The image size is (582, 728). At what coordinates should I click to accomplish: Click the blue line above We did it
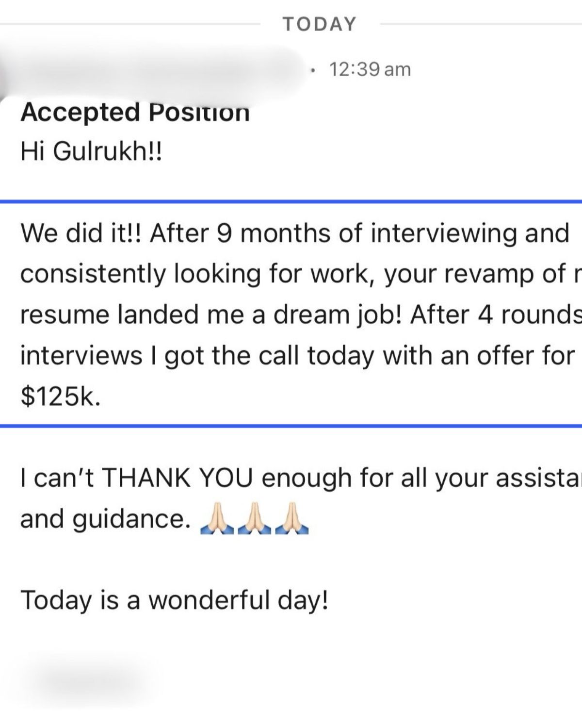pyautogui.click(x=291, y=201)
